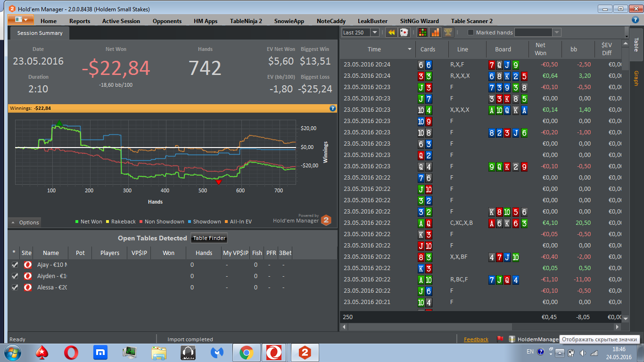Toggle Rakeback graph legend

(x=121, y=222)
